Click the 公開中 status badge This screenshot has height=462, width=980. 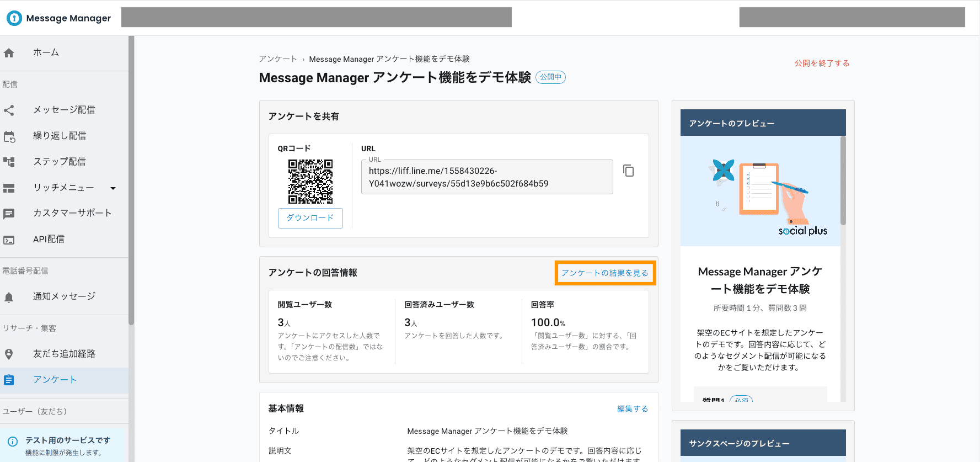tap(550, 77)
